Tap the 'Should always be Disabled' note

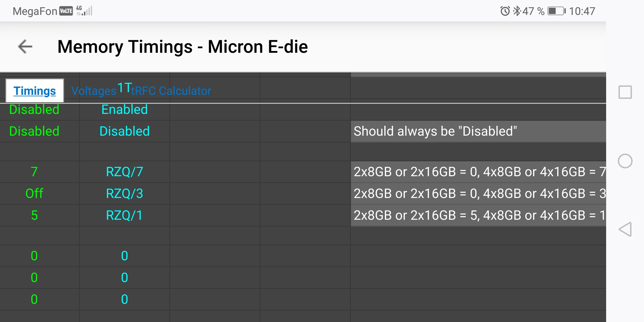click(435, 131)
